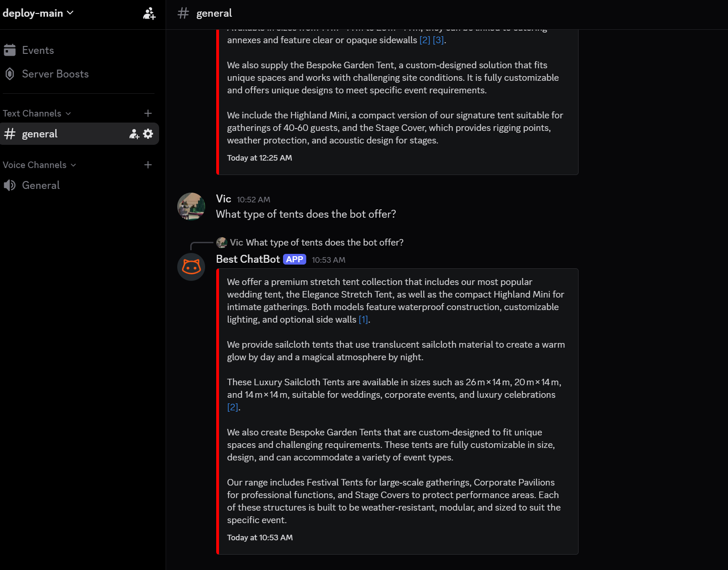Image resolution: width=728 pixels, height=570 pixels.
Task: Create a new voice channel with the plus icon
Action: point(148,165)
